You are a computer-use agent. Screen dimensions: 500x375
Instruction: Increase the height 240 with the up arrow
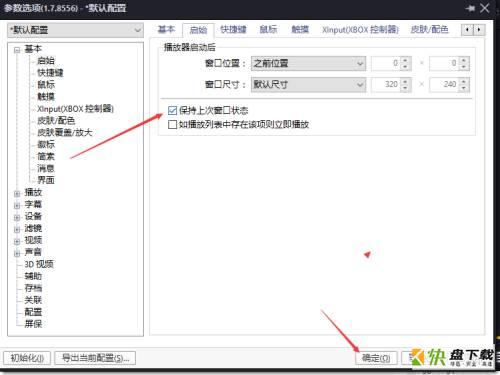(x=464, y=81)
